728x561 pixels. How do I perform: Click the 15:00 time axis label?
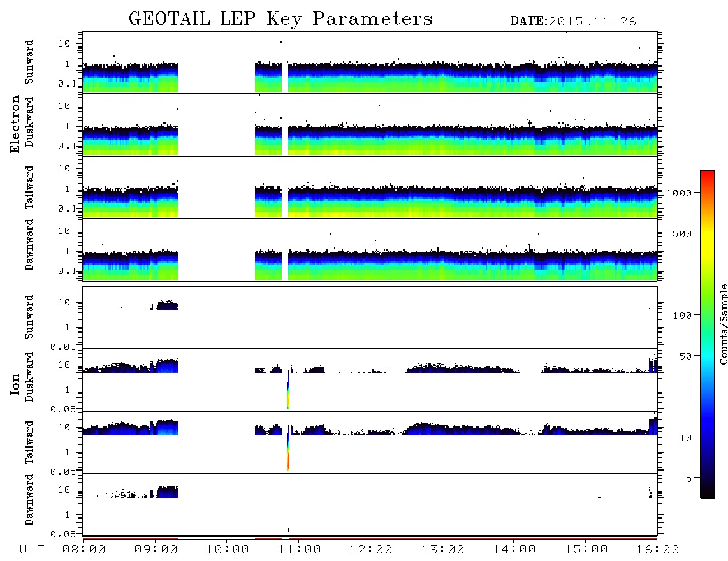pos(586,550)
